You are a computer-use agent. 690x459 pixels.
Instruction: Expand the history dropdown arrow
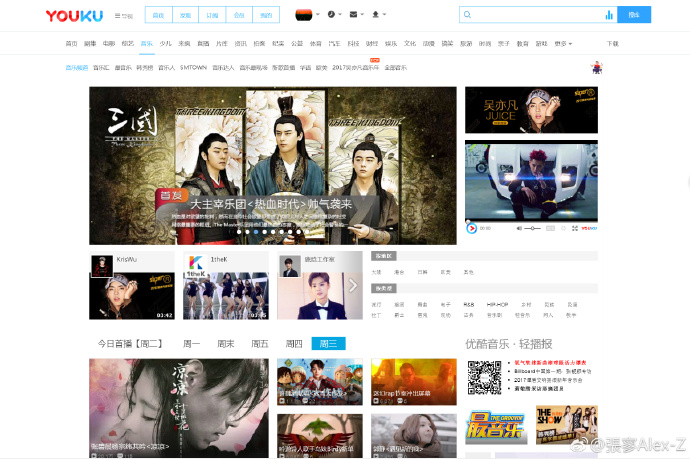pos(340,15)
